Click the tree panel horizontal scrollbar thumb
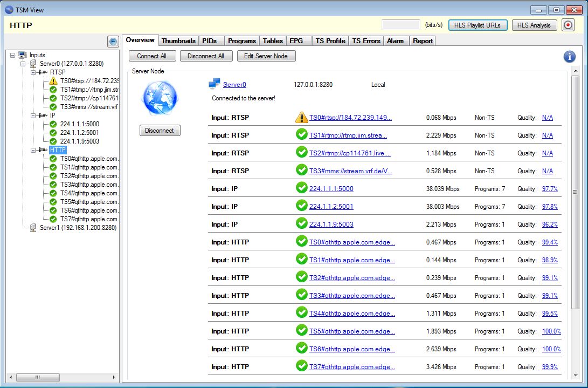Image resolution: width=588 pixels, height=388 pixels. (38, 377)
